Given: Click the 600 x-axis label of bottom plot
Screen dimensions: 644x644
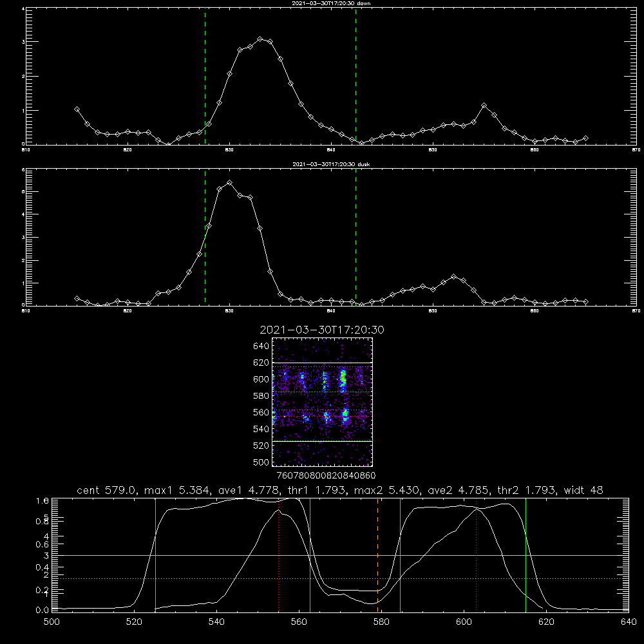Looking at the screenshot, I should coord(464,622).
